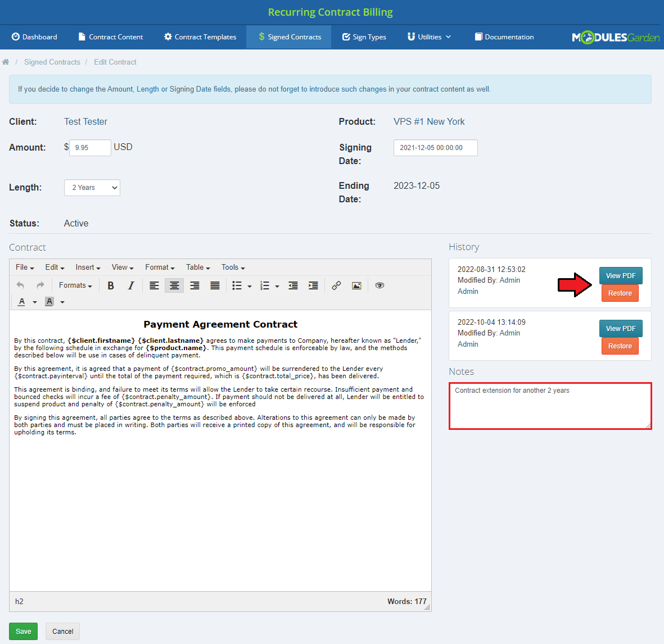Click the h2 element path in status bar

coord(19,602)
